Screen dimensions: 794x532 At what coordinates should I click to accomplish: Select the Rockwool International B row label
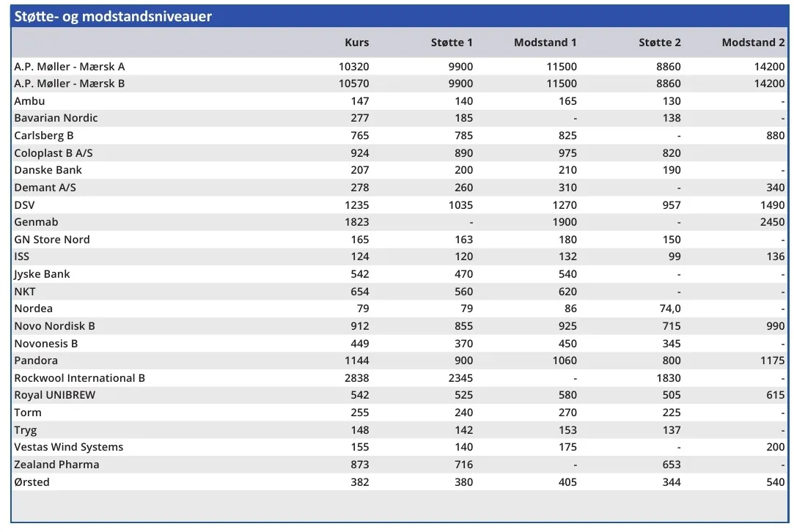[80, 378]
